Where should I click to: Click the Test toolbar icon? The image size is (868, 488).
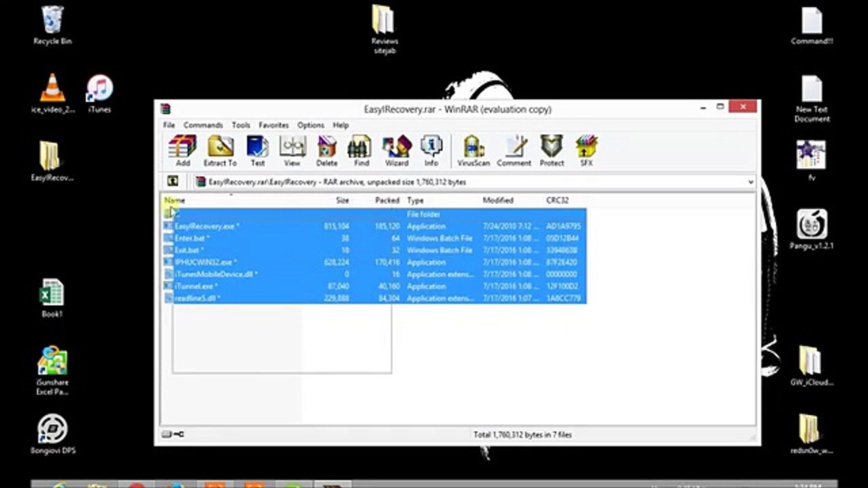click(x=257, y=150)
